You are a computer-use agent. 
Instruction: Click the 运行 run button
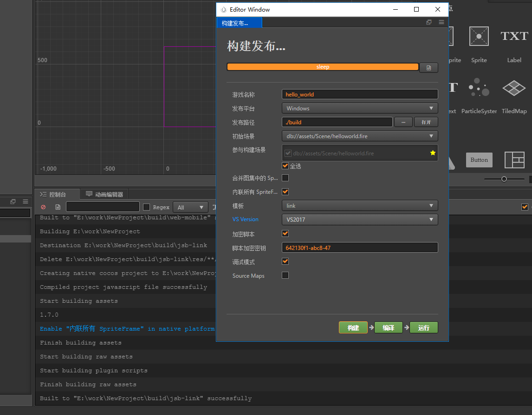pyautogui.click(x=423, y=328)
